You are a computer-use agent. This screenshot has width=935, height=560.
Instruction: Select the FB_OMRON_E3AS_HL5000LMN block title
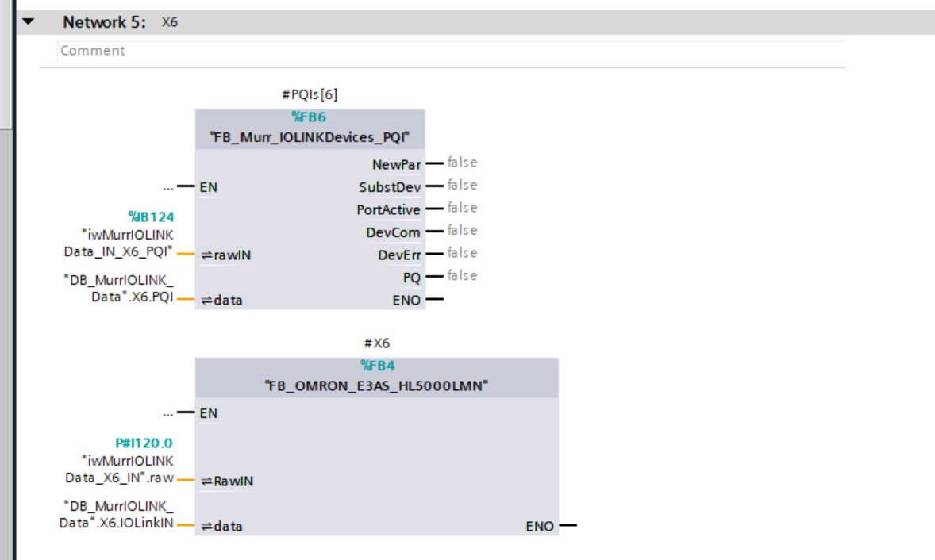tap(376, 386)
